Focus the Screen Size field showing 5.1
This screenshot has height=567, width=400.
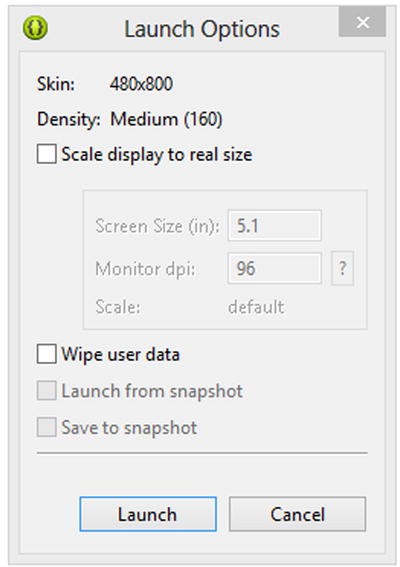pos(275,225)
